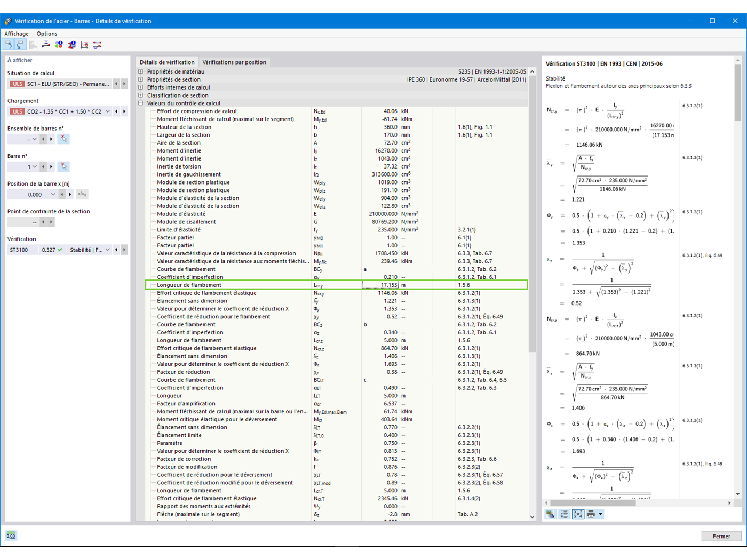Viewport: 747px width, 560px height.
Task: Select the Élancement limite row
Action: (x=337, y=435)
